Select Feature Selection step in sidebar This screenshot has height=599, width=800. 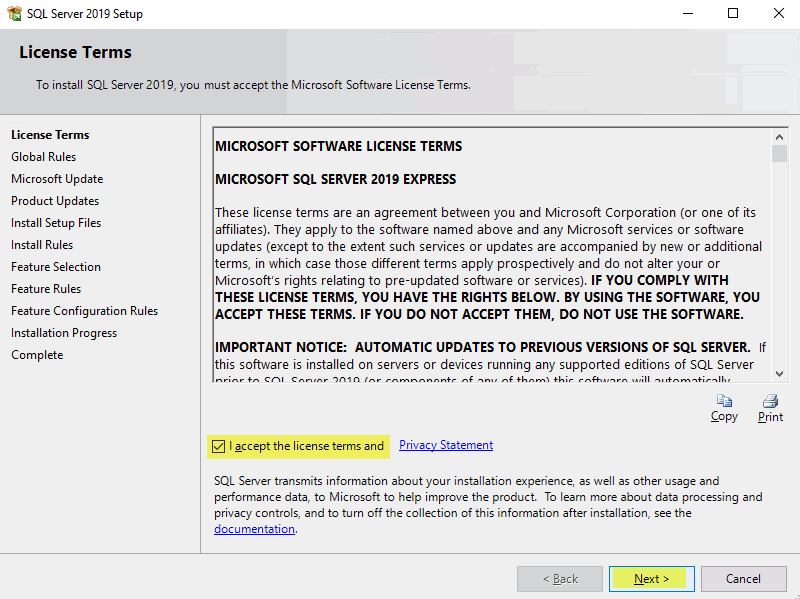(x=56, y=266)
